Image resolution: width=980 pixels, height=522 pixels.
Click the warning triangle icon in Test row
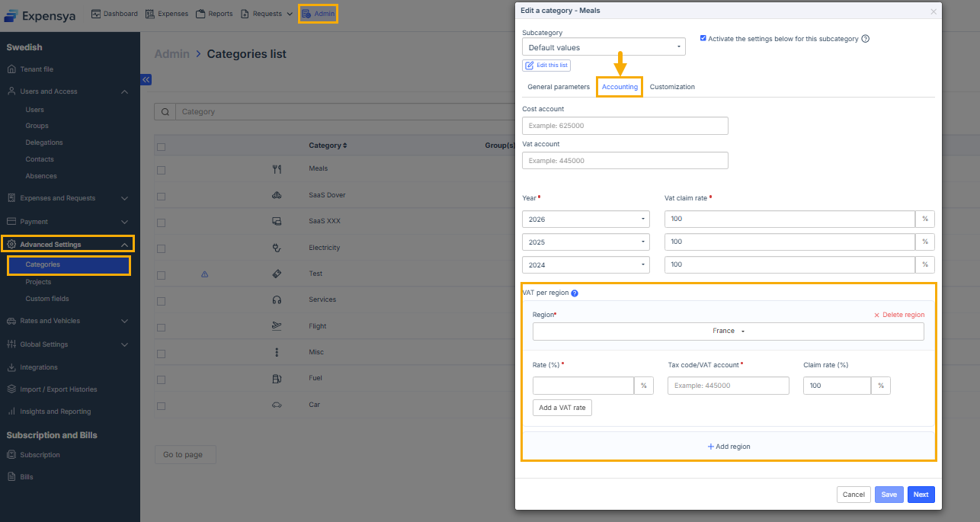click(204, 274)
